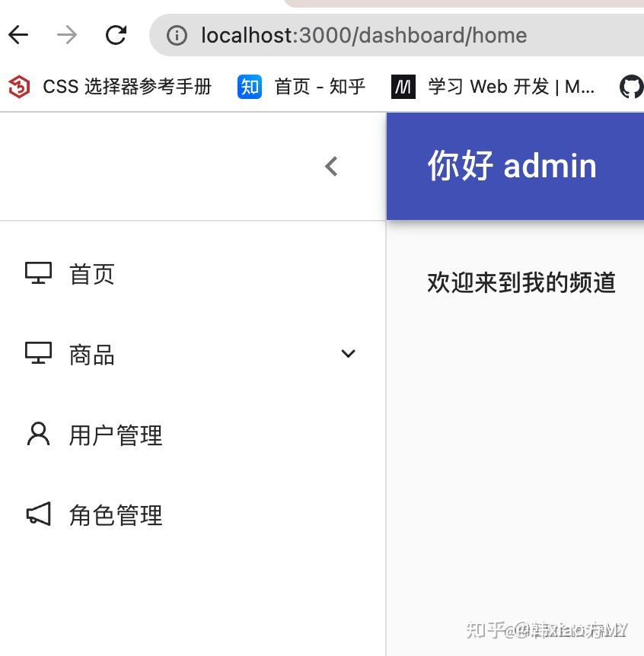Click the monitor icon beside 商品
Screen dimensions: 644x656
coord(39,353)
